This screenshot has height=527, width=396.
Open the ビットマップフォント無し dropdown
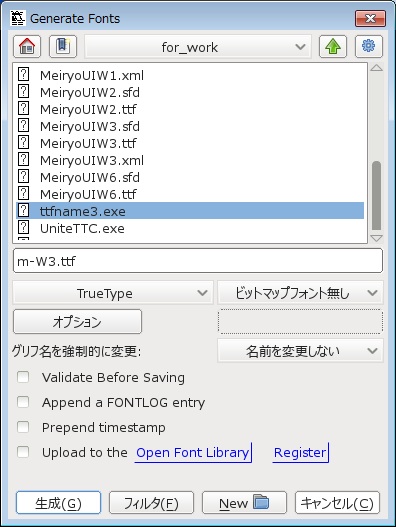click(x=301, y=293)
